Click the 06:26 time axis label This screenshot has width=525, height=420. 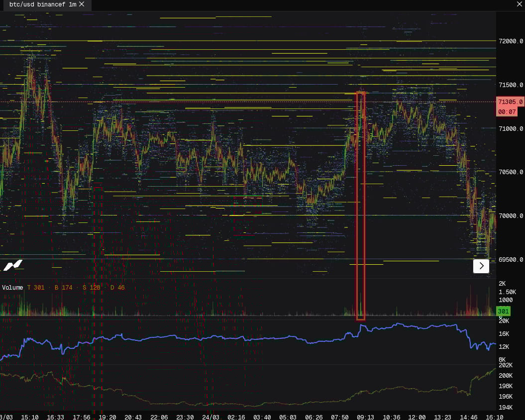(x=314, y=417)
